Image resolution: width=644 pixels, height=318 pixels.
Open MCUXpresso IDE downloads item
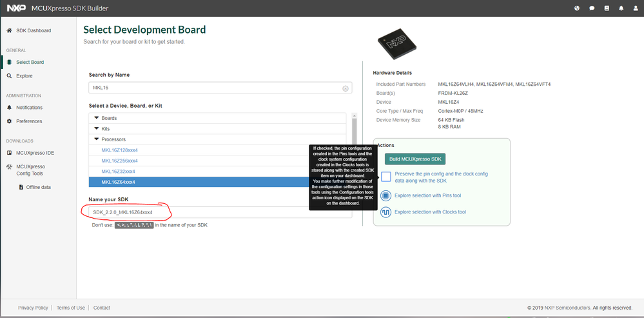35,153
